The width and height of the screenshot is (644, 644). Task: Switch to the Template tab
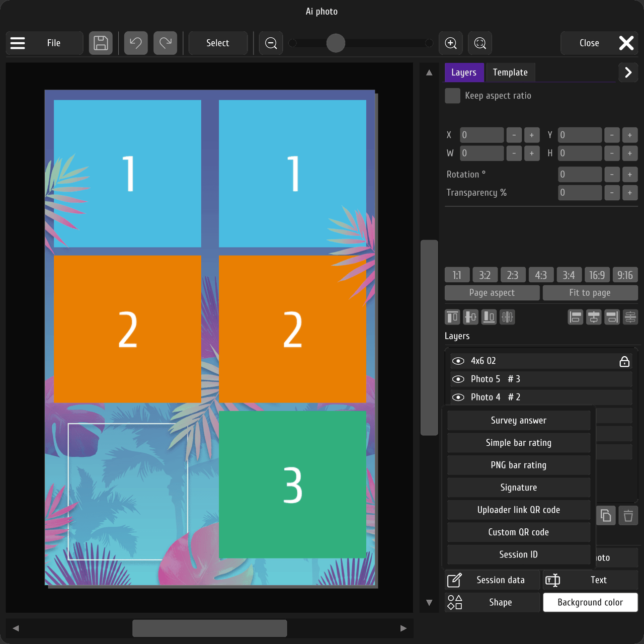tap(510, 72)
